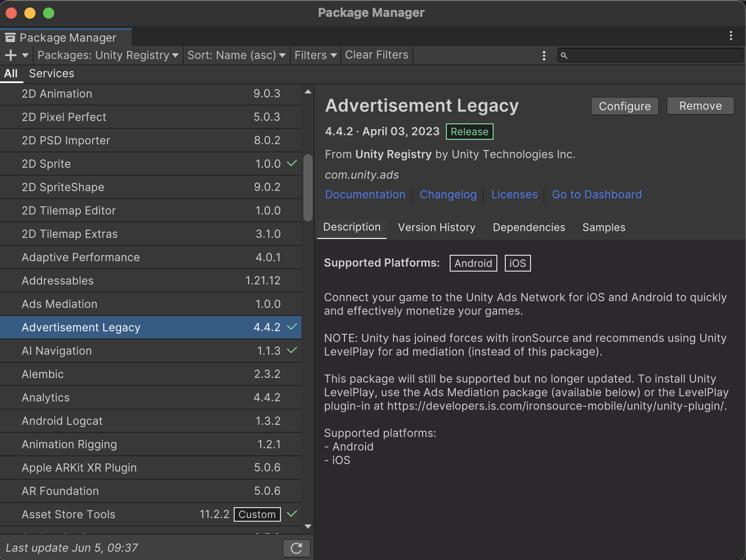Select the Asset Store Tools package
This screenshot has width=746, height=560.
(151, 514)
